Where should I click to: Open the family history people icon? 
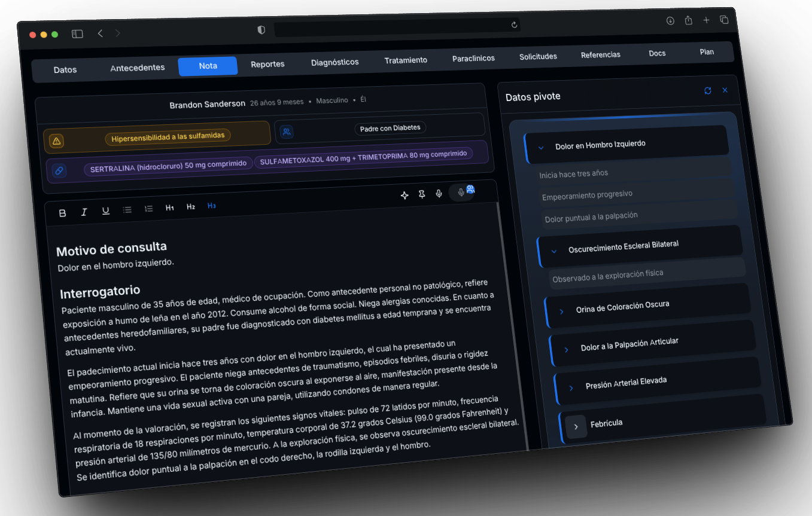pos(287,132)
